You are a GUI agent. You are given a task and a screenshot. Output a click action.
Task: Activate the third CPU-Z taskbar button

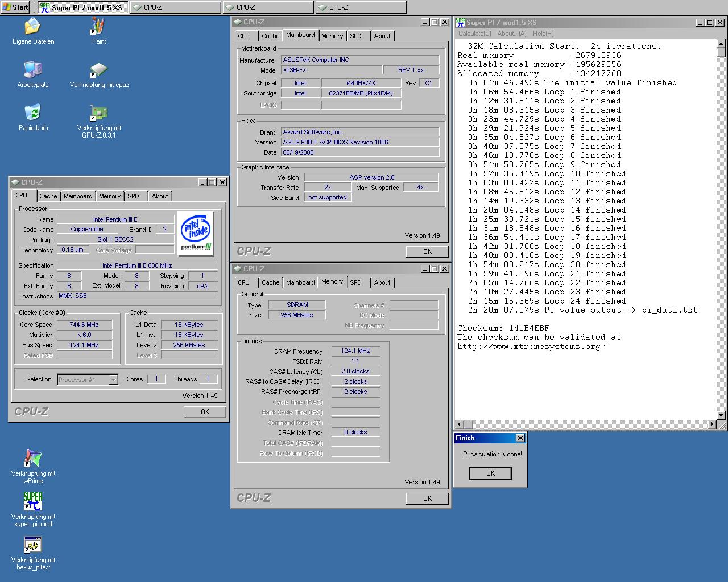coord(361,7)
